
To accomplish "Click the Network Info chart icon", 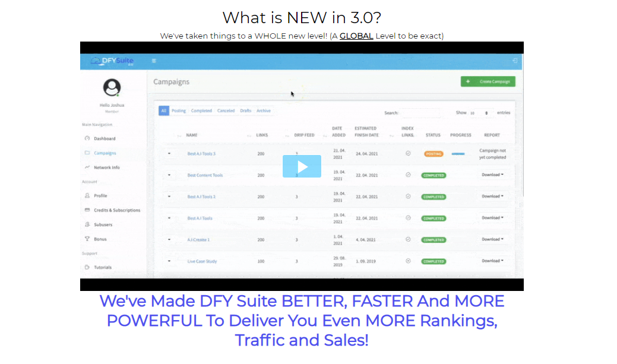I will (x=87, y=167).
